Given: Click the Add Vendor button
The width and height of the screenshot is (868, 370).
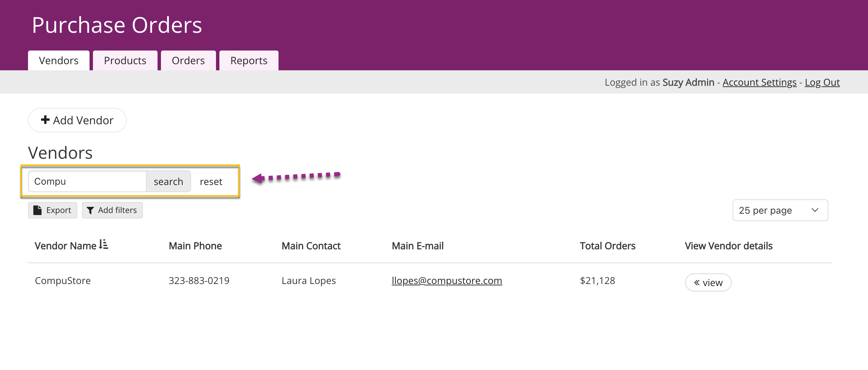Looking at the screenshot, I should (77, 120).
